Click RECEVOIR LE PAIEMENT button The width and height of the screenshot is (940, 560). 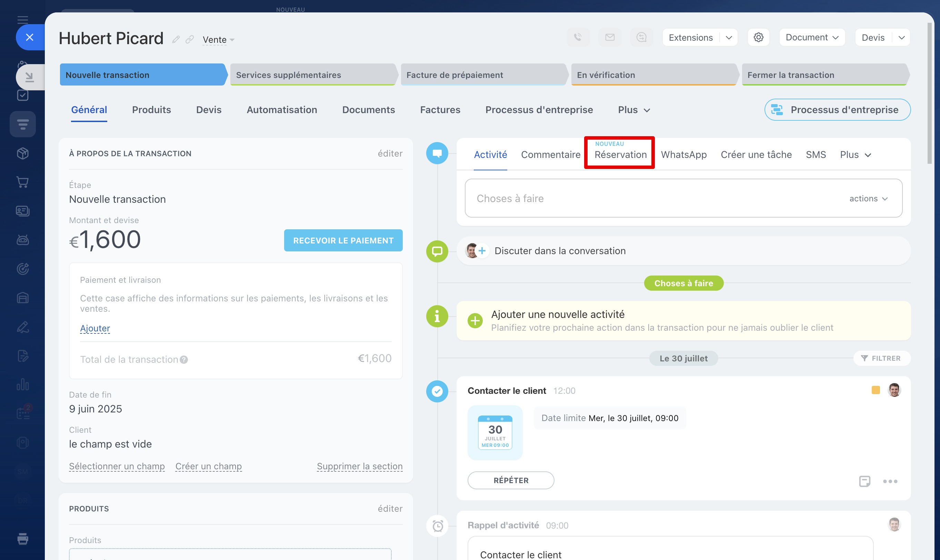343,240
